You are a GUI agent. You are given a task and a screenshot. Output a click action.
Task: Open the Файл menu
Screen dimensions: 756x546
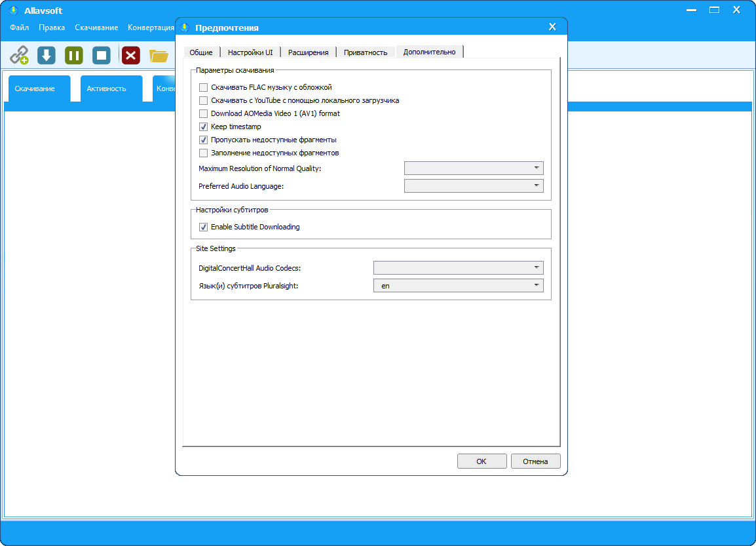click(20, 28)
